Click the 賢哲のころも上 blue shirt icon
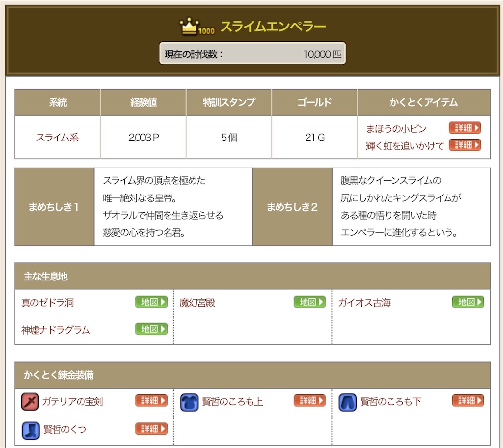Viewport: 503px width, 448px height. [189, 402]
